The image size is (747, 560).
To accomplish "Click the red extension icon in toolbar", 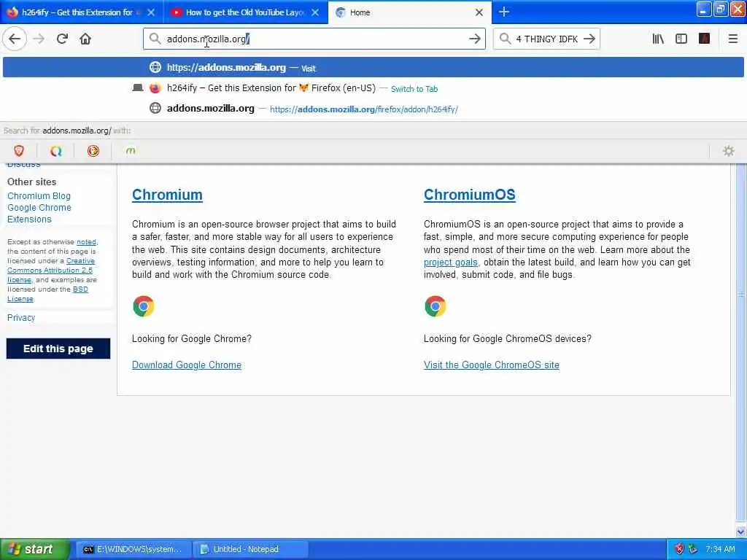I will (704, 39).
